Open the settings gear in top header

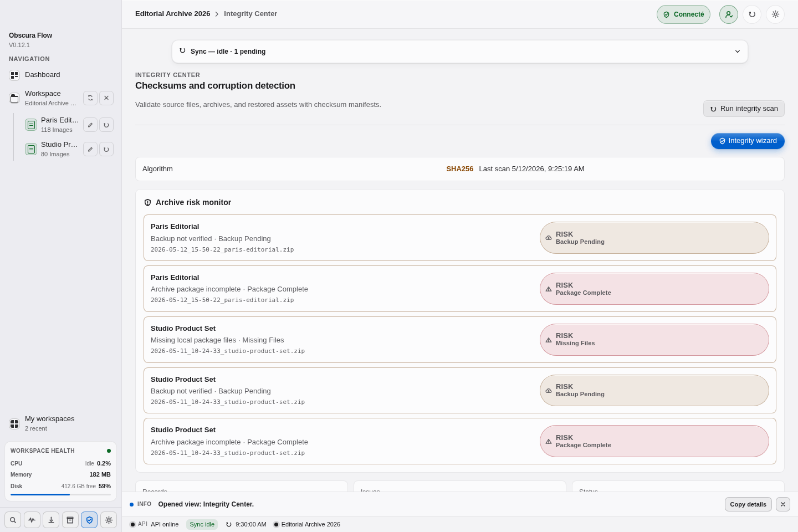tap(775, 14)
